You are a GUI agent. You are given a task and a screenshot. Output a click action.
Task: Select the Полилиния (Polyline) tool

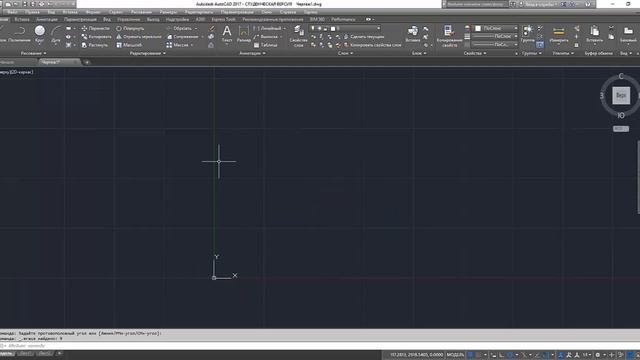19,34
